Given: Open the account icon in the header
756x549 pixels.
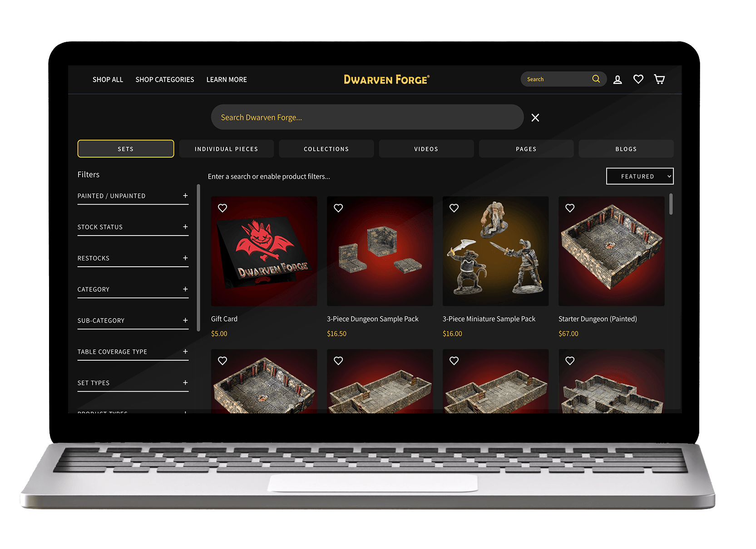Looking at the screenshot, I should coord(618,79).
